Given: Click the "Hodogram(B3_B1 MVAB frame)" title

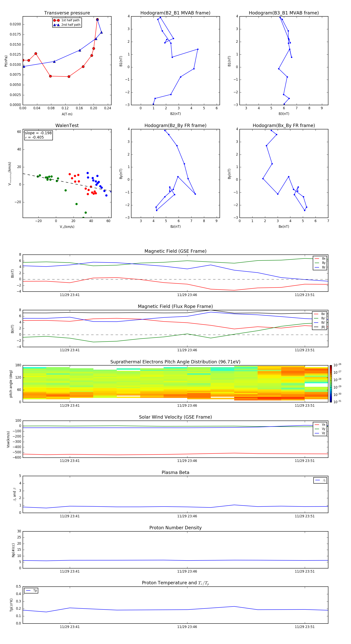Looking at the screenshot, I should [x=284, y=13].
